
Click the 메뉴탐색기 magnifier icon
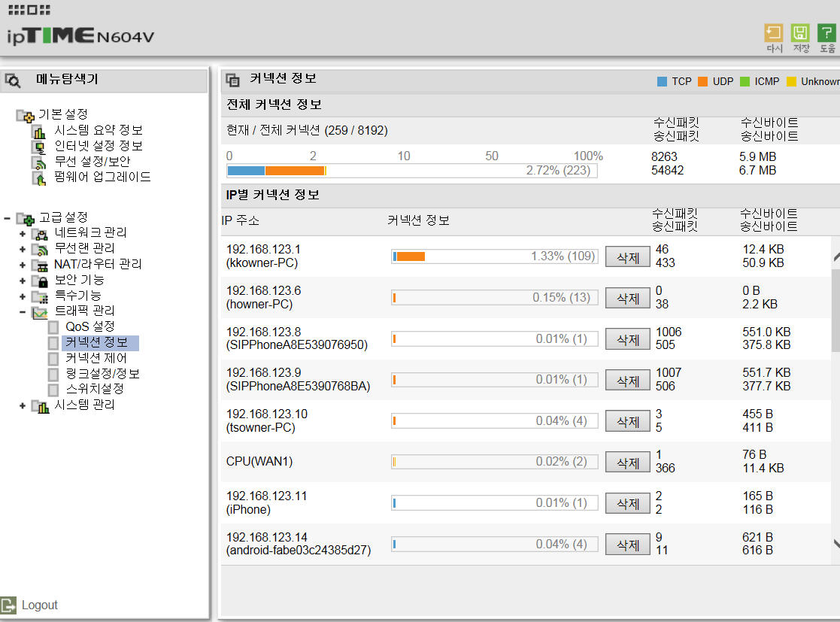(x=13, y=80)
